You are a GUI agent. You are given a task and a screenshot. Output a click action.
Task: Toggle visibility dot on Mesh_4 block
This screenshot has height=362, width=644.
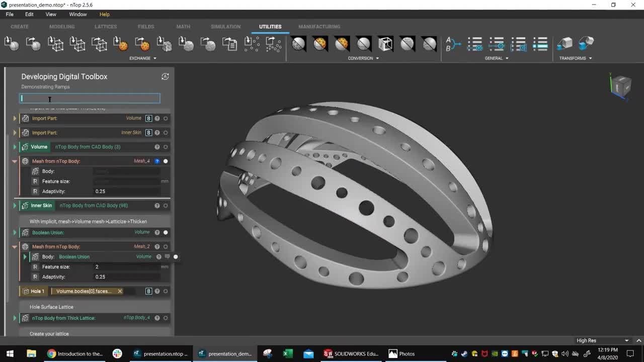pos(166,161)
